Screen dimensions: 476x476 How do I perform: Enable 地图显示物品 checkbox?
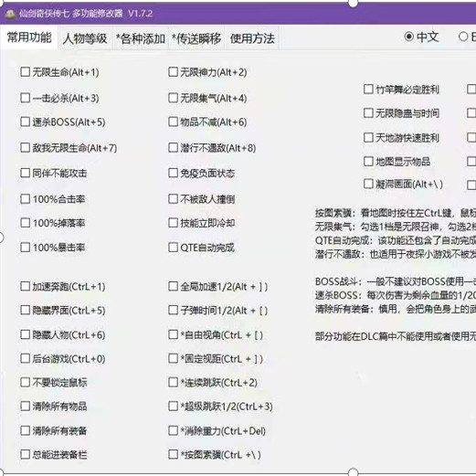click(x=368, y=161)
